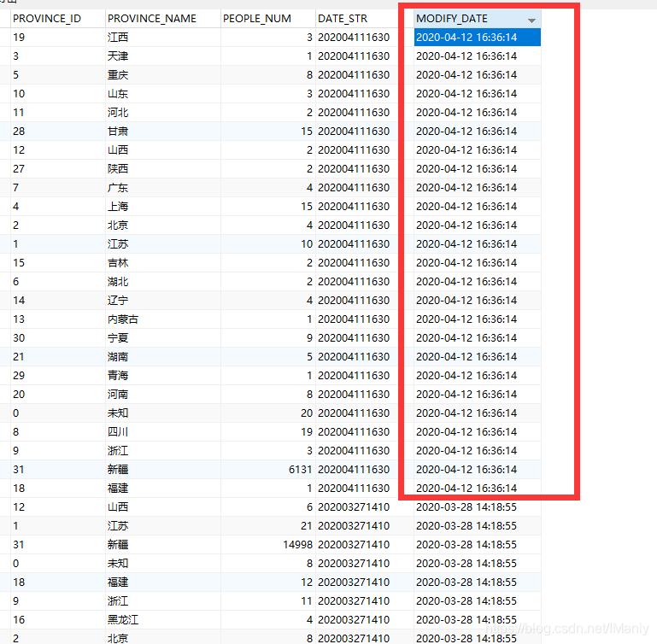Select province name cell 四川
Image resolution: width=657 pixels, height=644 pixels.
(x=163, y=432)
